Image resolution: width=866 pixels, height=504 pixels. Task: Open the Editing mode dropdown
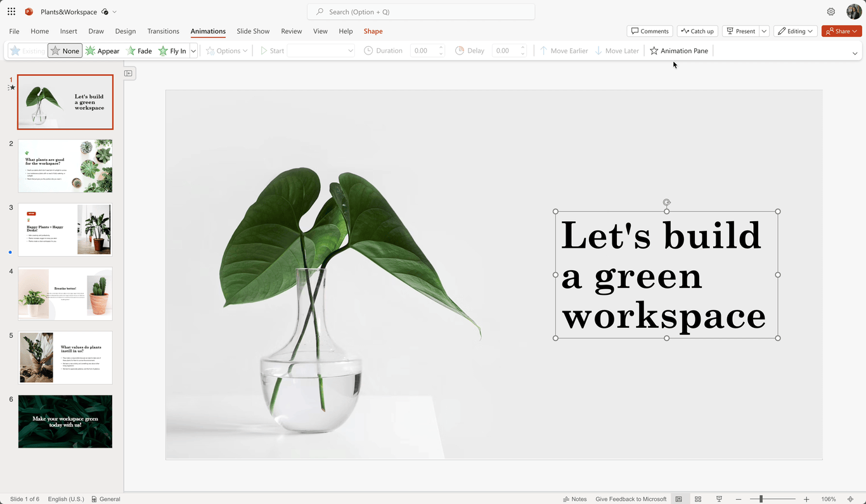click(x=795, y=30)
